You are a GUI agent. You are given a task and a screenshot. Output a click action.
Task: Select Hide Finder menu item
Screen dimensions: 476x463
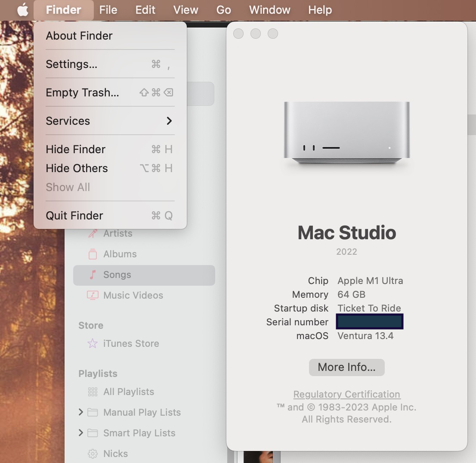pos(110,149)
